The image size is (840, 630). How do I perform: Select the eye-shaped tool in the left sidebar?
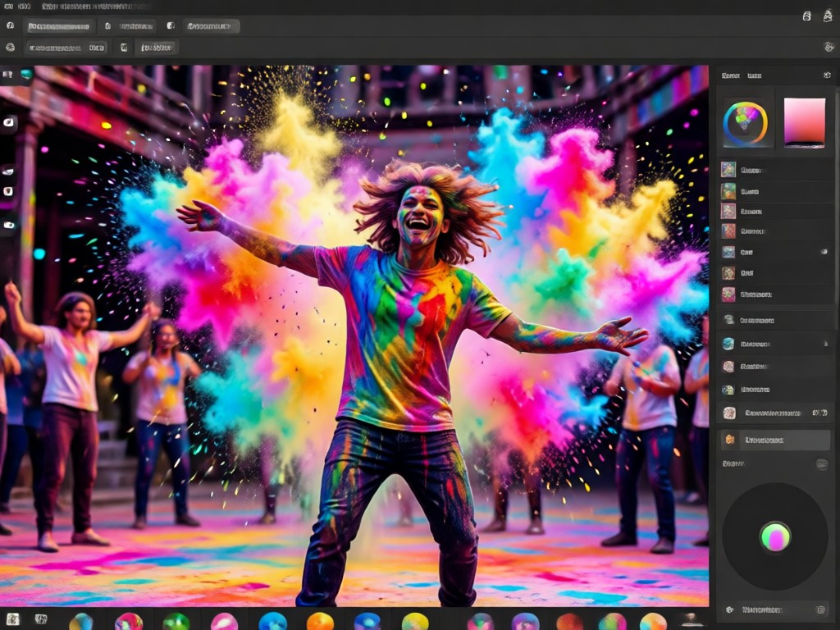coord(8,171)
